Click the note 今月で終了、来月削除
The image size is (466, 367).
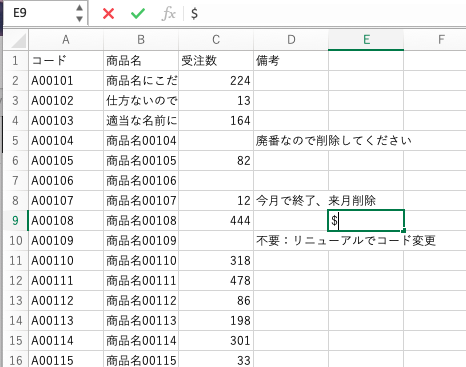(x=316, y=201)
